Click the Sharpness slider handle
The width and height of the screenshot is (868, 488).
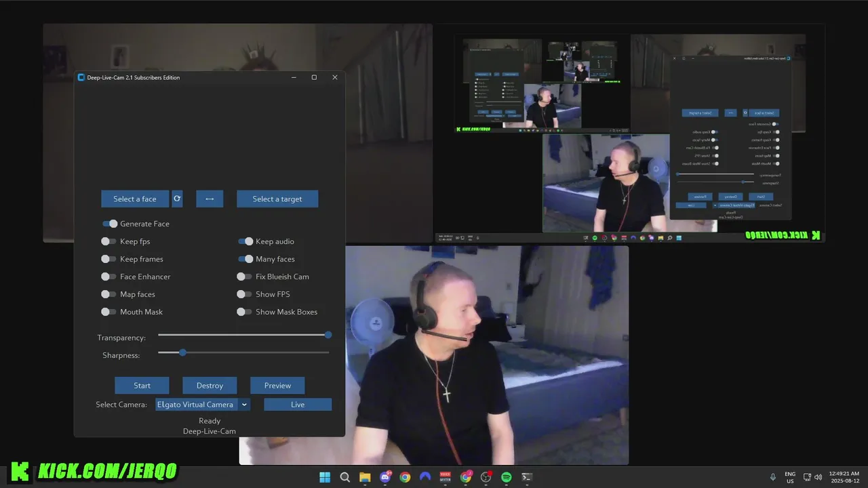coord(182,352)
